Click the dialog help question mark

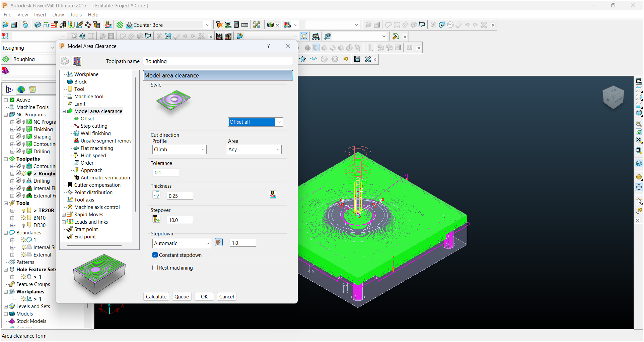[269, 46]
